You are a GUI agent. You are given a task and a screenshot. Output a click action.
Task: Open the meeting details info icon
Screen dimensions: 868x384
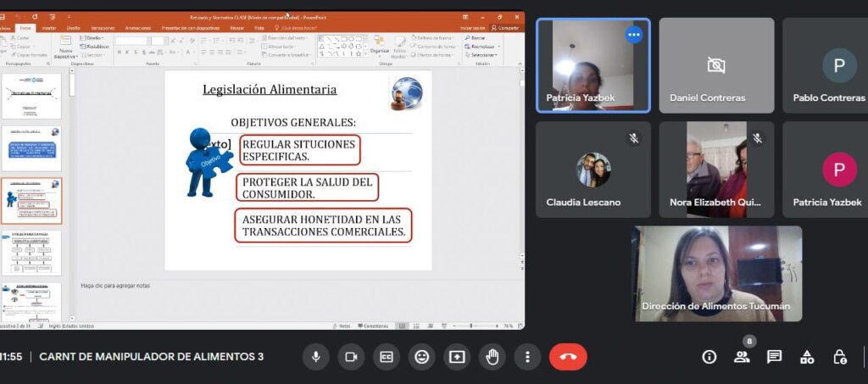click(709, 357)
